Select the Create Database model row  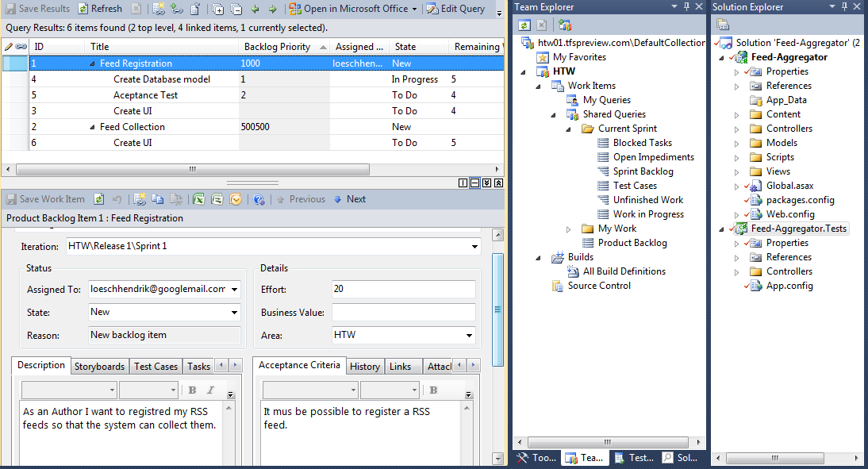(266, 79)
